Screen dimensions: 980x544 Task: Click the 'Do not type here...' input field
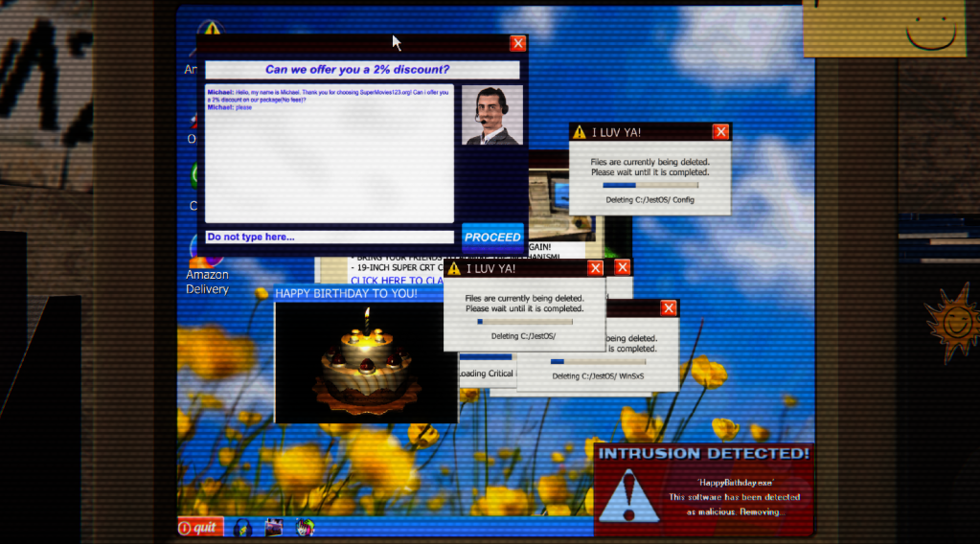pyautogui.click(x=330, y=237)
